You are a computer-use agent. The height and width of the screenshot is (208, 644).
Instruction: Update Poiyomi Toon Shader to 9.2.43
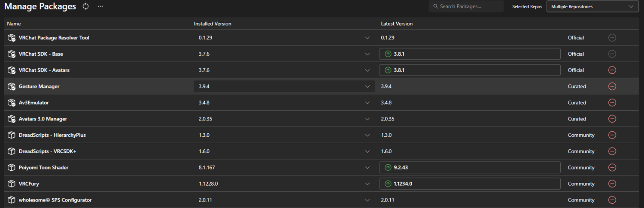click(470, 167)
